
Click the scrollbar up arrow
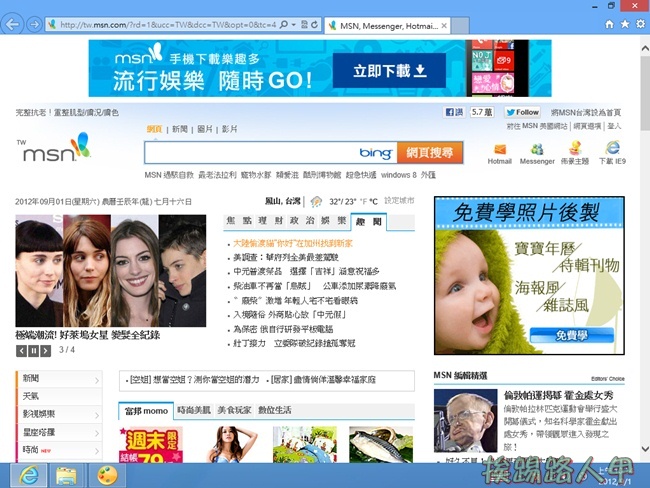pos(645,48)
